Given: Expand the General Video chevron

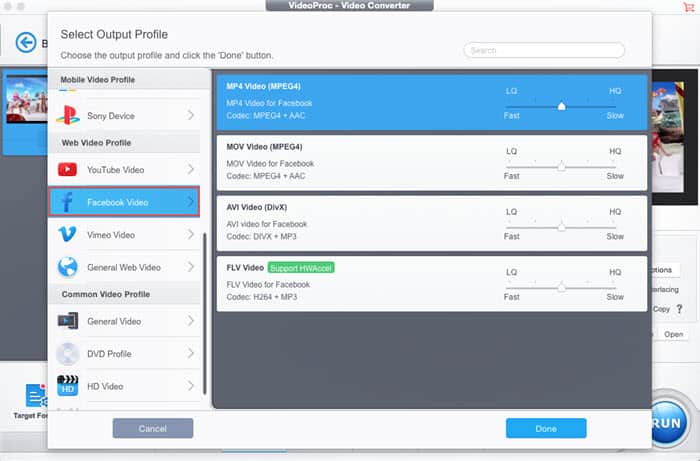Looking at the screenshot, I should click(x=191, y=321).
